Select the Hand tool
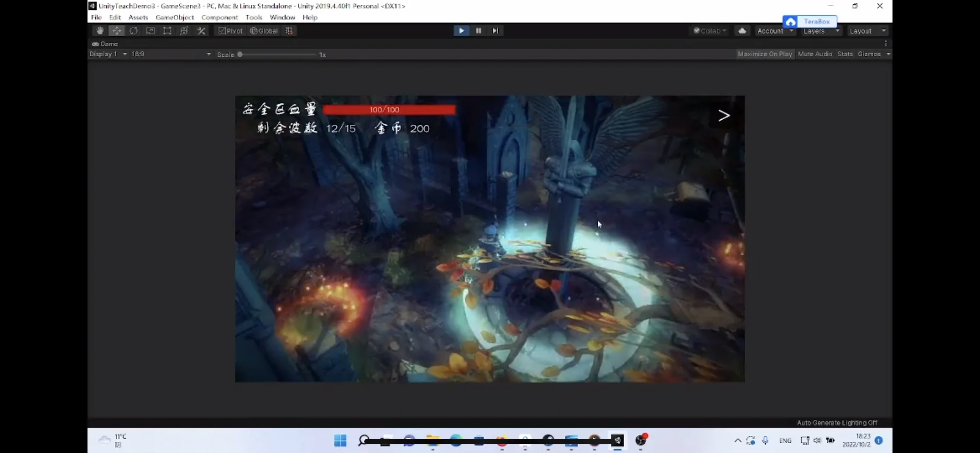The height and width of the screenshot is (453, 980). tap(100, 31)
